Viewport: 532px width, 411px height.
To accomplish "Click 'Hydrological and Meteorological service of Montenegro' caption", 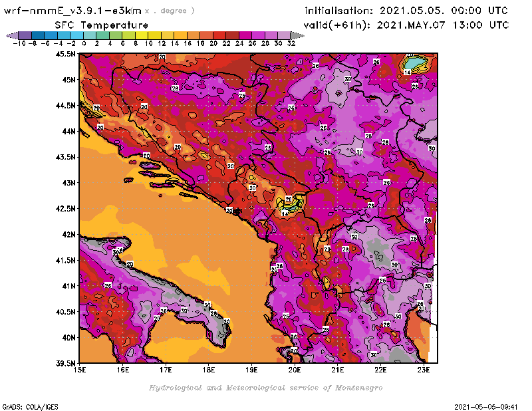I will (265, 388).
